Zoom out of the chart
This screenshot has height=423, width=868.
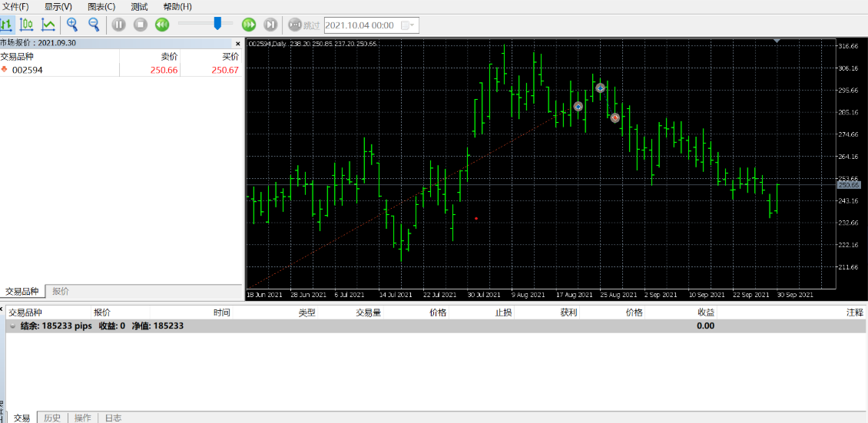point(94,25)
